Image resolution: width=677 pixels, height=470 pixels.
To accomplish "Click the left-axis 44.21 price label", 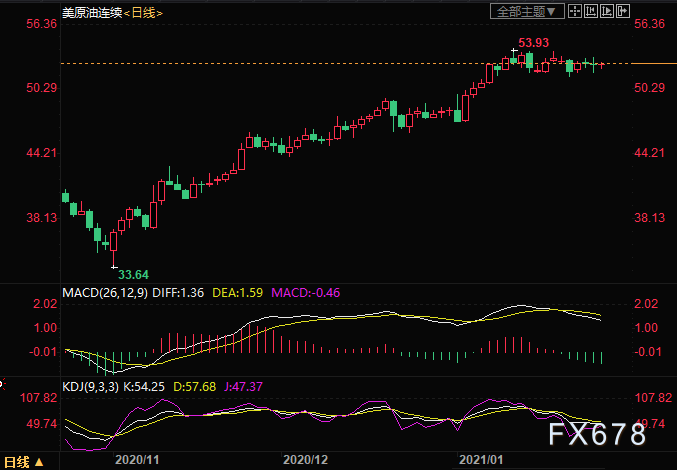I will (41, 152).
